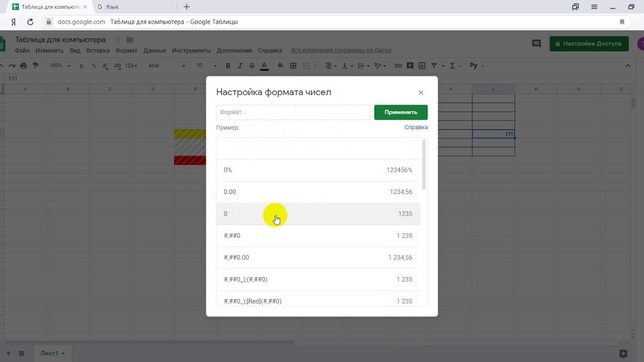Screen dimensions: 644x362
Task: Select the #,##0_);(#,##0) format row
Action: pyautogui.click(x=318, y=280)
